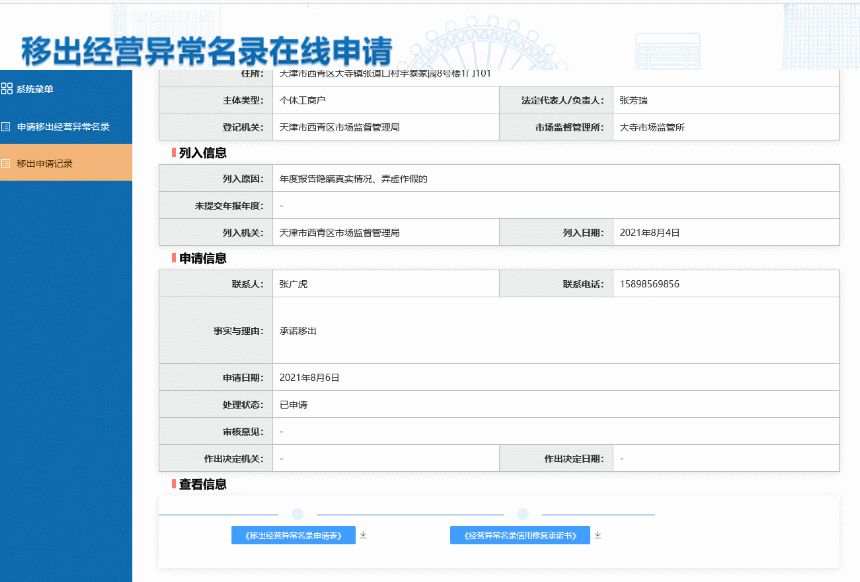The height and width of the screenshot is (582, 860).
Task: Click the first step circle above 申请表
Action: pos(297,514)
